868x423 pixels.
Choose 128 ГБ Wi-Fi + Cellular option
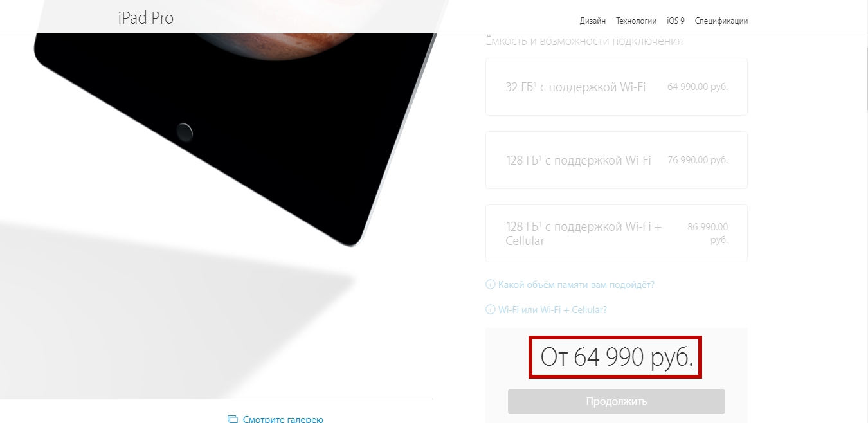click(617, 233)
